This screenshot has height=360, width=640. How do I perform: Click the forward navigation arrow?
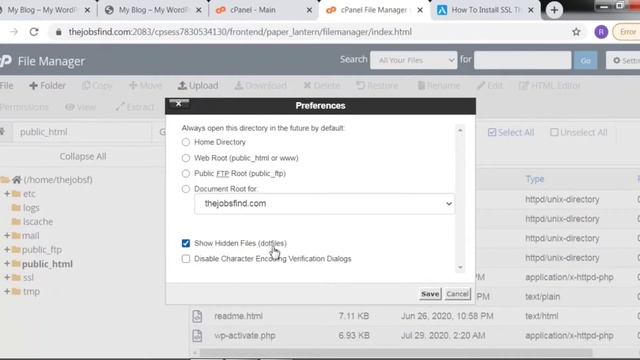coord(14,32)
